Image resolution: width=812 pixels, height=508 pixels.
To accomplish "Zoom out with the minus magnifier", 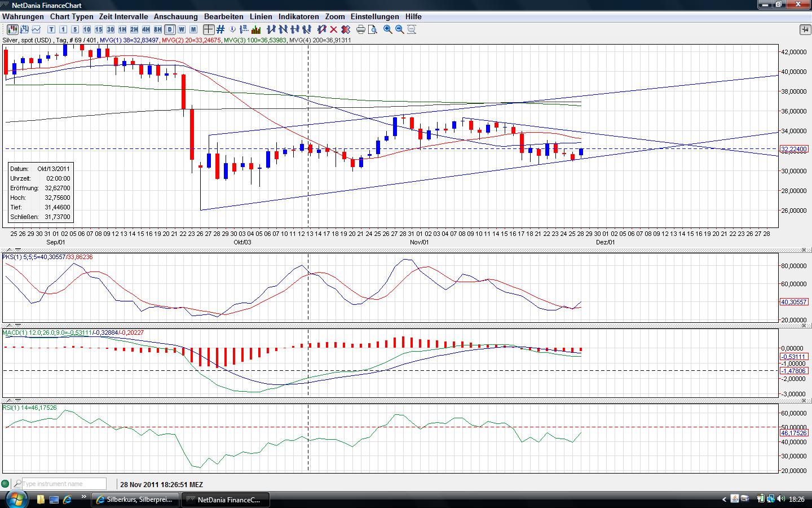I will click(400, 29).
